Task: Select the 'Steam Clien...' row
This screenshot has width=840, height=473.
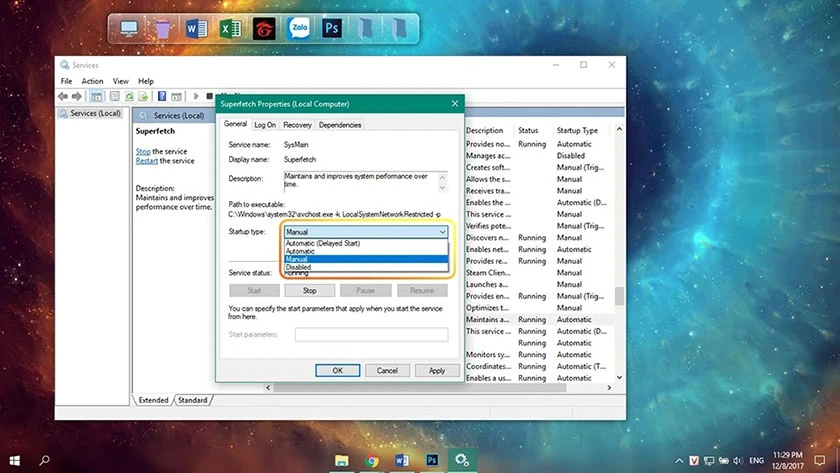Action: tap(539, 273)
